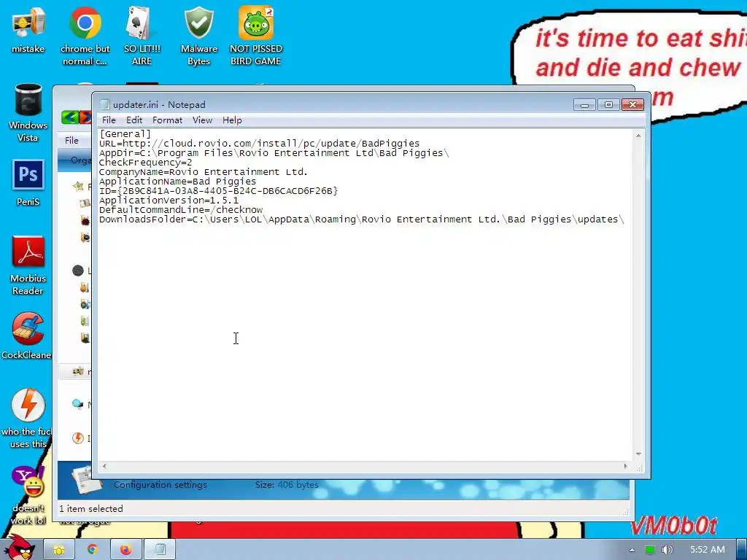Viewport: 747px width, 560px height.
Task: Click DefaultCommandLine=/checknow line
Action: tap(181, 210)
